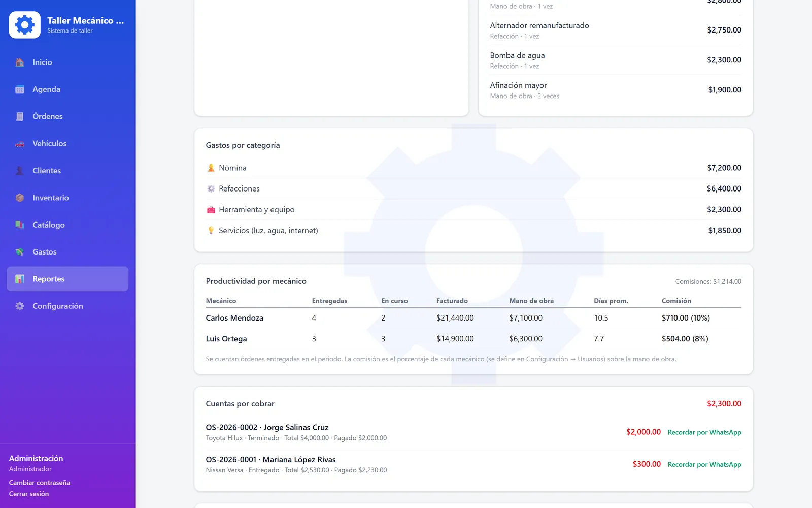Click the Agenda calendar icon
The image size is (812, 508).
[20, 89]
